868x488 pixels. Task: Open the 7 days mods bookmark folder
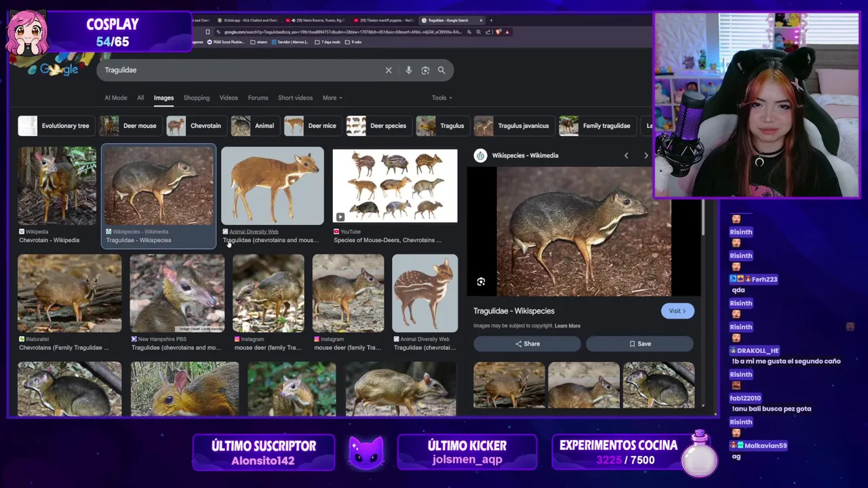tap(328, 42)
